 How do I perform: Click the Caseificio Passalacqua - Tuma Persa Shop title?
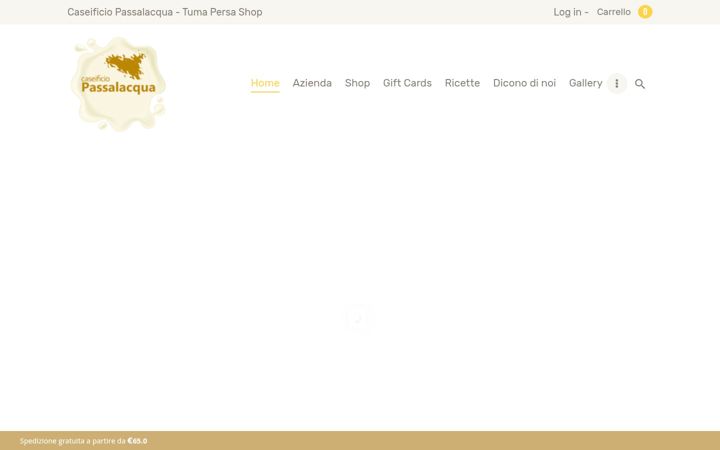coord(165,12)
